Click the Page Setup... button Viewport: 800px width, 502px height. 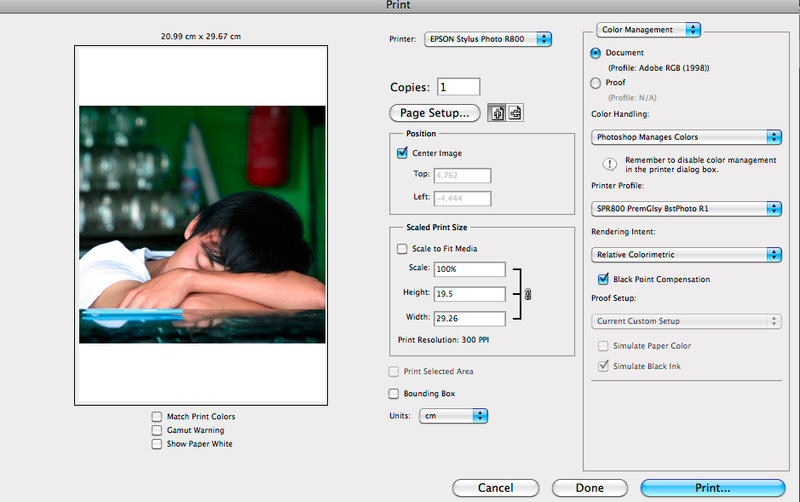click(435, 113)
